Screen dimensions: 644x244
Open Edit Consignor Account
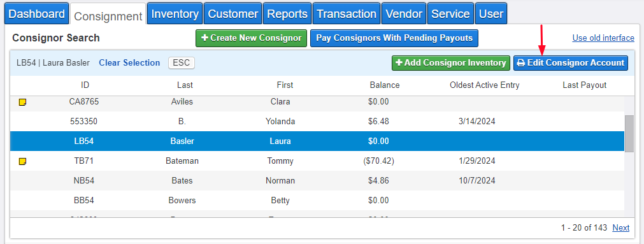click(x=571, y=63)
